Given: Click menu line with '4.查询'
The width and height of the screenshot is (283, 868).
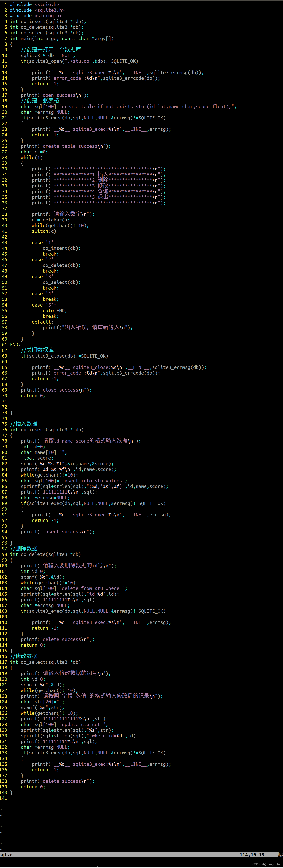Looking at the screenshot, I should tap(99, 191).
